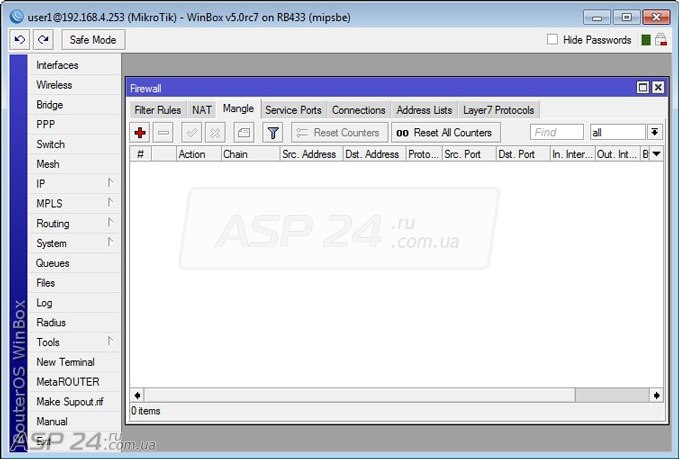The image size is (679, 459).
Task: Switch to the NAT tab
Action: [x=202, y=110]
